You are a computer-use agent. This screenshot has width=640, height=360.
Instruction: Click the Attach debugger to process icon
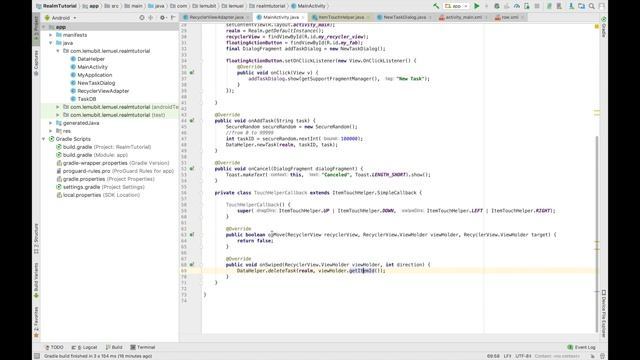click(x=527, y=6)
